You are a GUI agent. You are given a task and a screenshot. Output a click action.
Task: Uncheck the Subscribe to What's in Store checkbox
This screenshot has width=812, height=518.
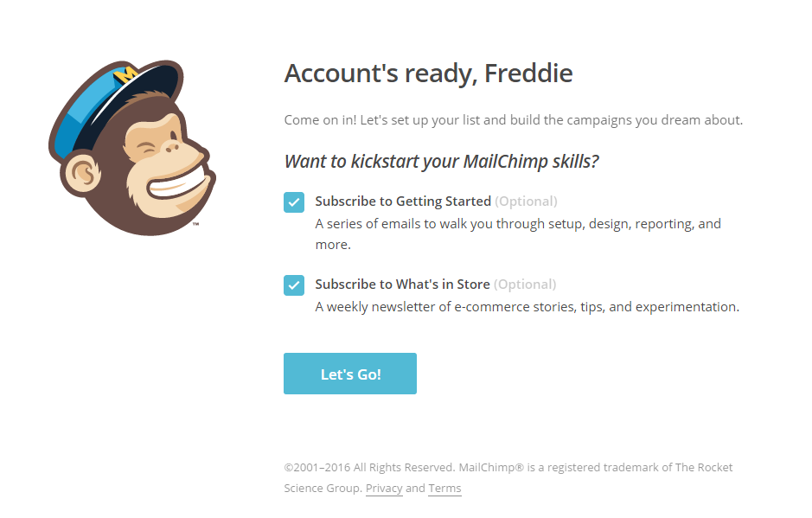(294, 285)
